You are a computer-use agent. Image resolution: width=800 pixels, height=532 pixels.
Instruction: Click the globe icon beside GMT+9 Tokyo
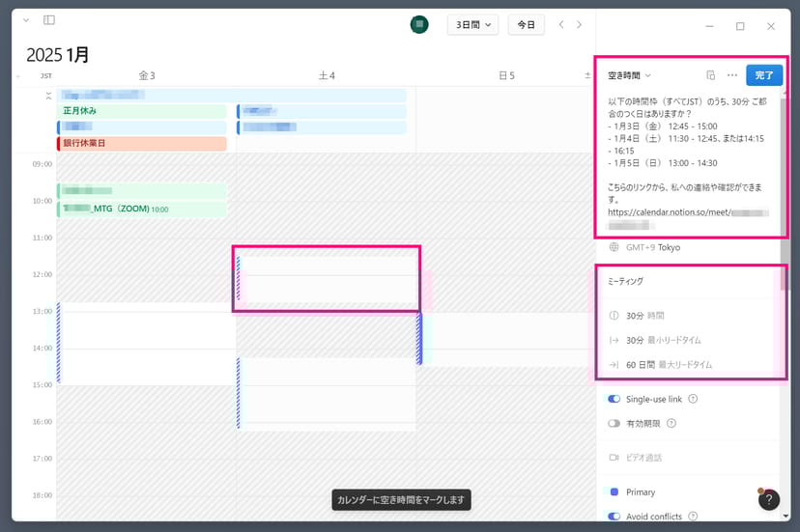pos(614,247)
